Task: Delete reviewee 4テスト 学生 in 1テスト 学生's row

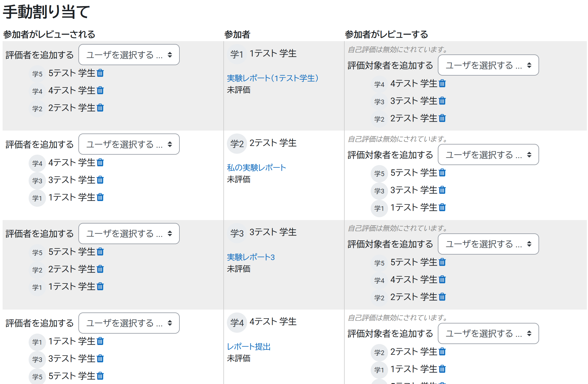Action: point(442,83)
